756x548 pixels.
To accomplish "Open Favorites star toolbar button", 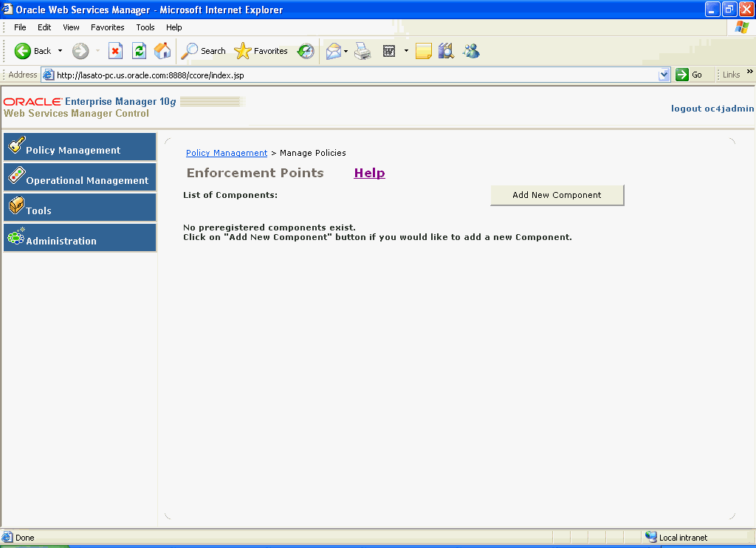I will pos(261,51).
